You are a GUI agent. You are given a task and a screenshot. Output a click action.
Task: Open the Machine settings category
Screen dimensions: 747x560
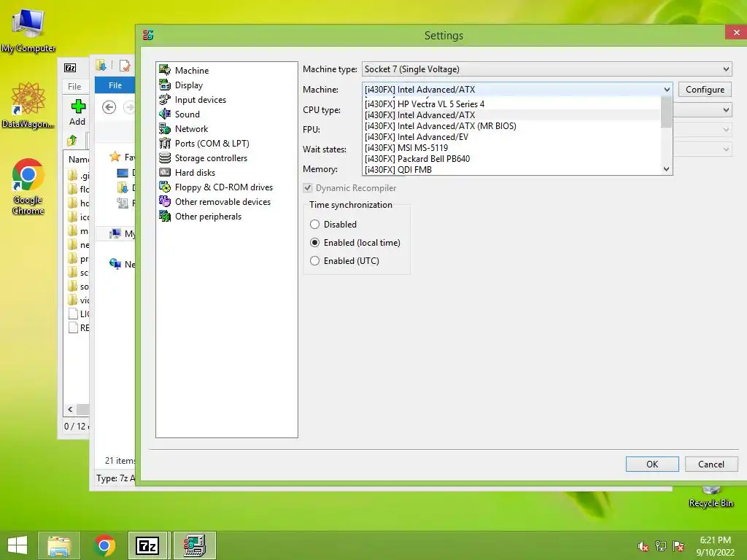pos(184,71)
